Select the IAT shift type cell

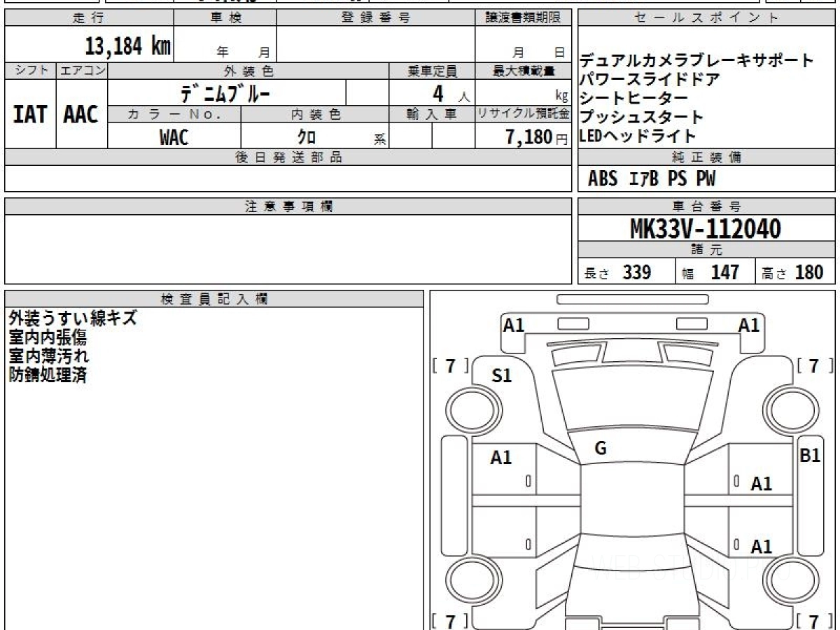30,114
